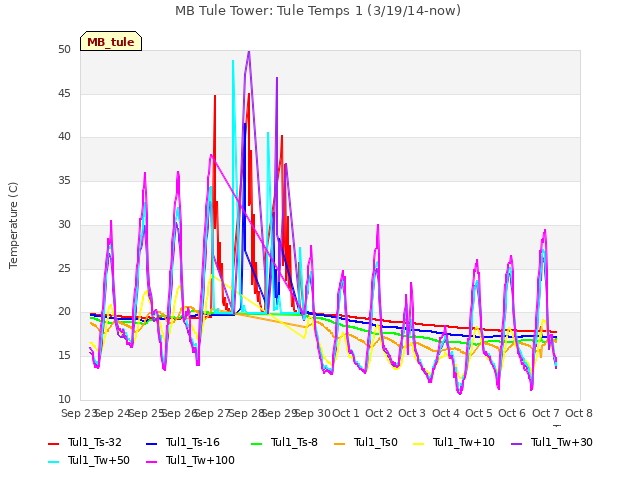
Task: Click the 15 y-axis tick label
Action: (x=64, y=355)
